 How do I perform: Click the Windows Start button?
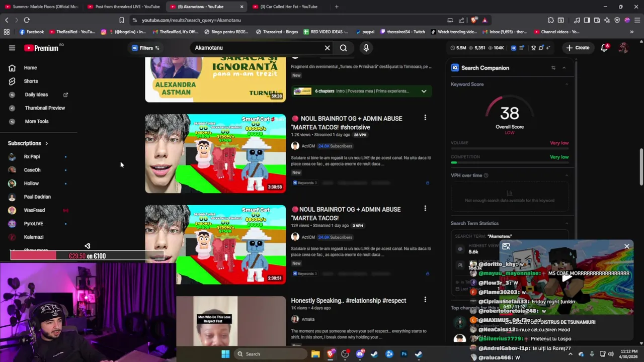(225, 354)
